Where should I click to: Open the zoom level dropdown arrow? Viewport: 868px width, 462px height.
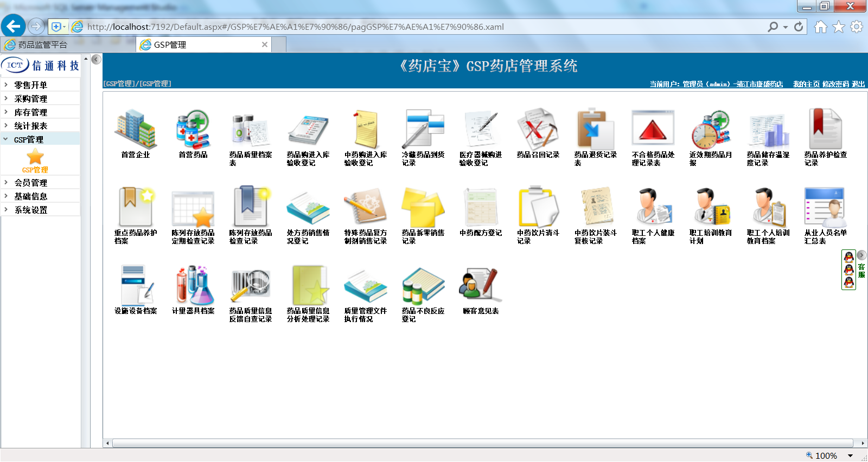tap(850, 455)
